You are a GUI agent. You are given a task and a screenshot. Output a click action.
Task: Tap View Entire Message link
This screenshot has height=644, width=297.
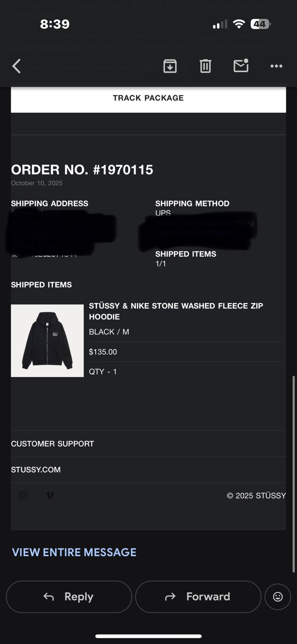pyautogui.click(x=74, y=552)
